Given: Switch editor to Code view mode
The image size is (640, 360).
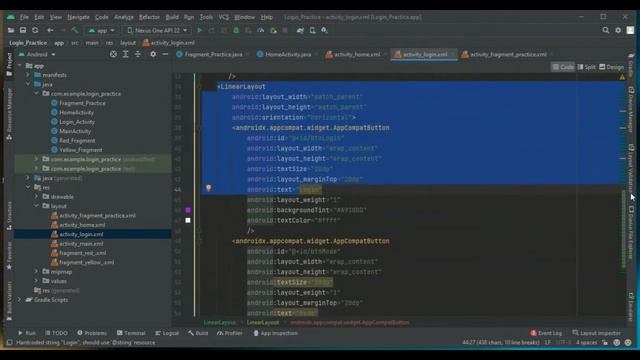Looking at the screenshot, I should [563, 67].
